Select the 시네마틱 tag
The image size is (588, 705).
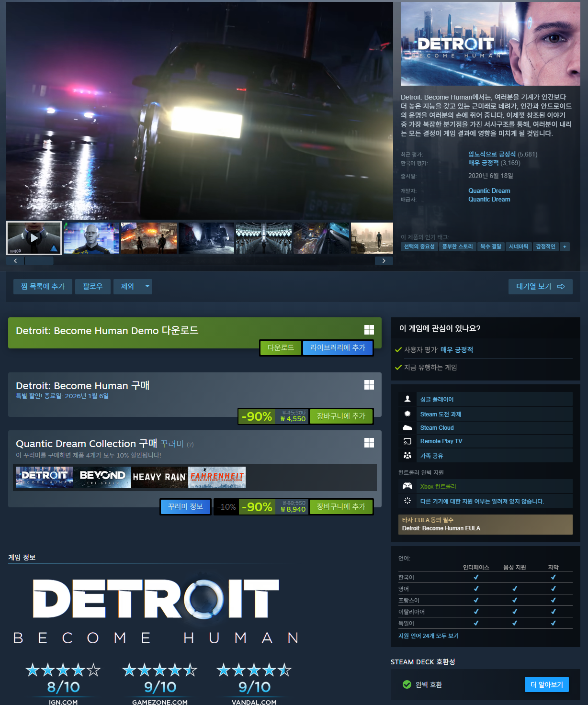(x=519, y=246)
